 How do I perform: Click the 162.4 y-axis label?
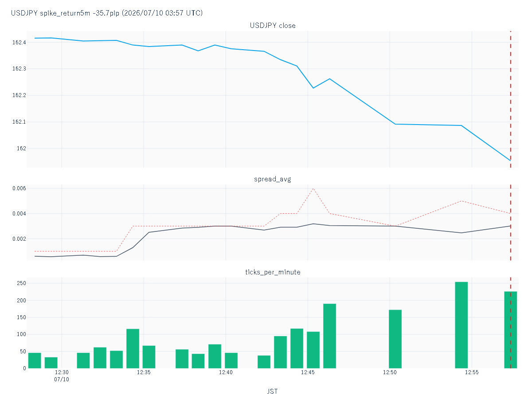pos(19,43)
